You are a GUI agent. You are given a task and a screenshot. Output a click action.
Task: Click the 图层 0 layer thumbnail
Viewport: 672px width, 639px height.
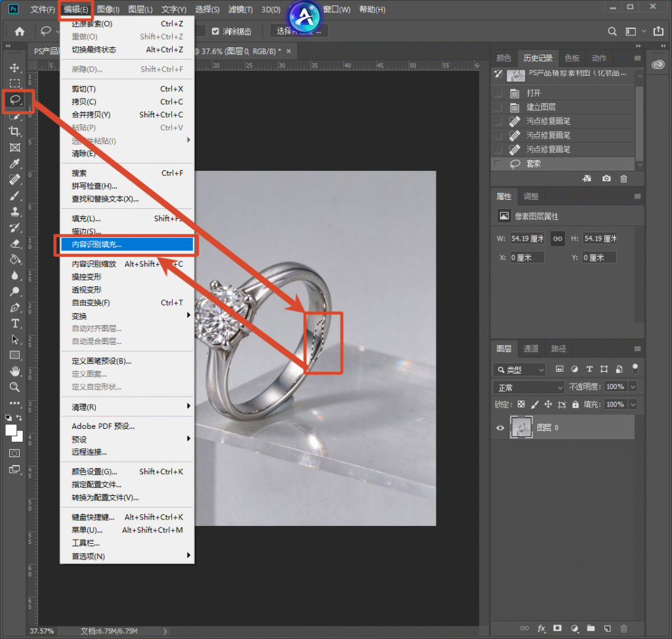point(521,427)
